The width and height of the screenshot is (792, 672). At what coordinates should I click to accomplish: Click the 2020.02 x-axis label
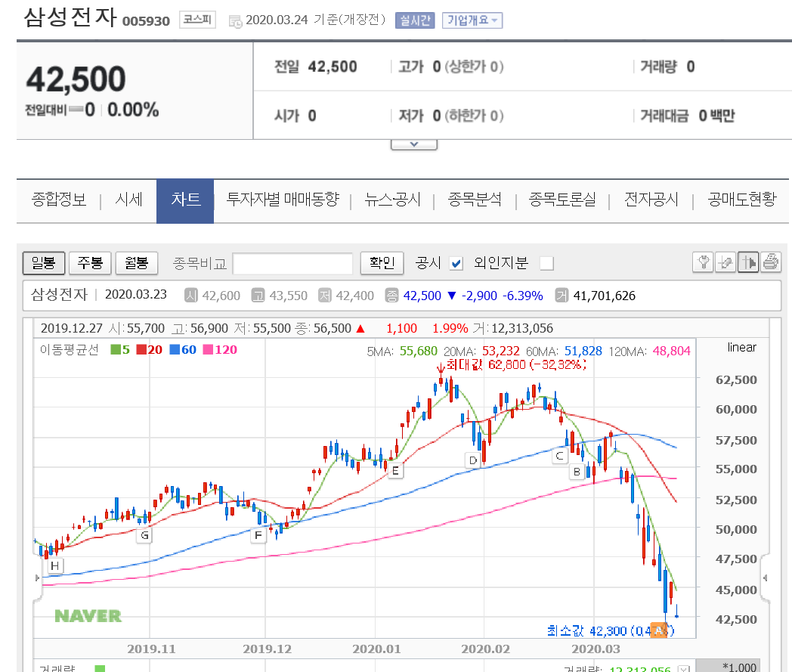click(485, 649)
